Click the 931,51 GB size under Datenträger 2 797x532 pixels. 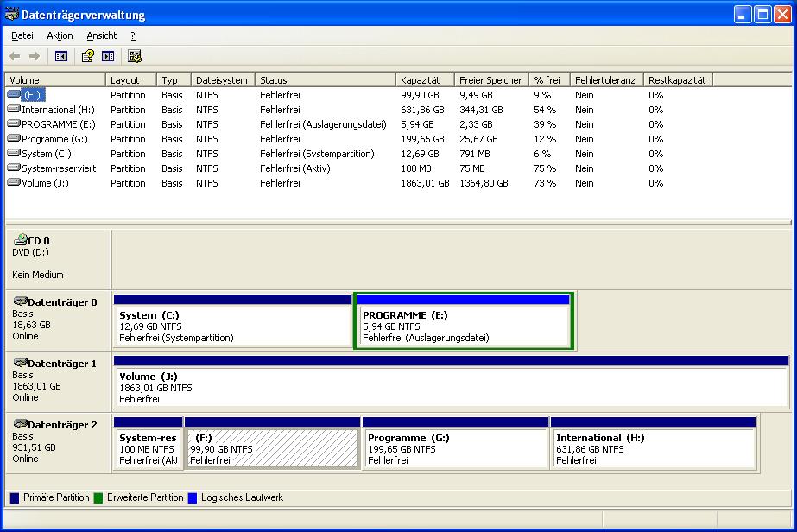pyautogui.click(x=34, y=447)
